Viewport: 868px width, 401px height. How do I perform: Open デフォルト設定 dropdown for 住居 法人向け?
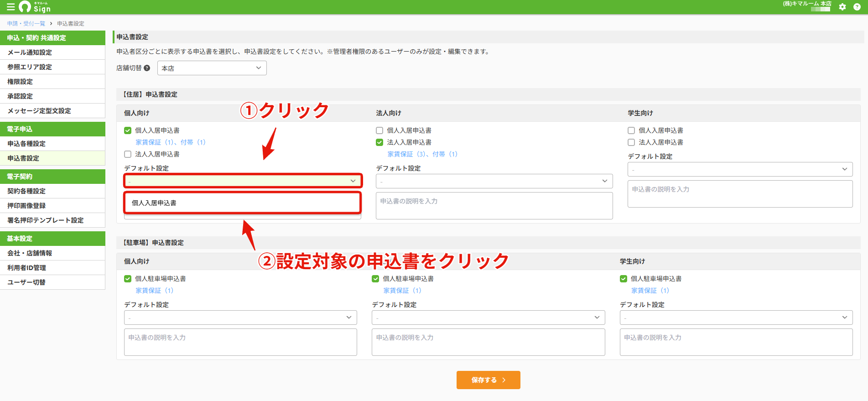point(494,181)
